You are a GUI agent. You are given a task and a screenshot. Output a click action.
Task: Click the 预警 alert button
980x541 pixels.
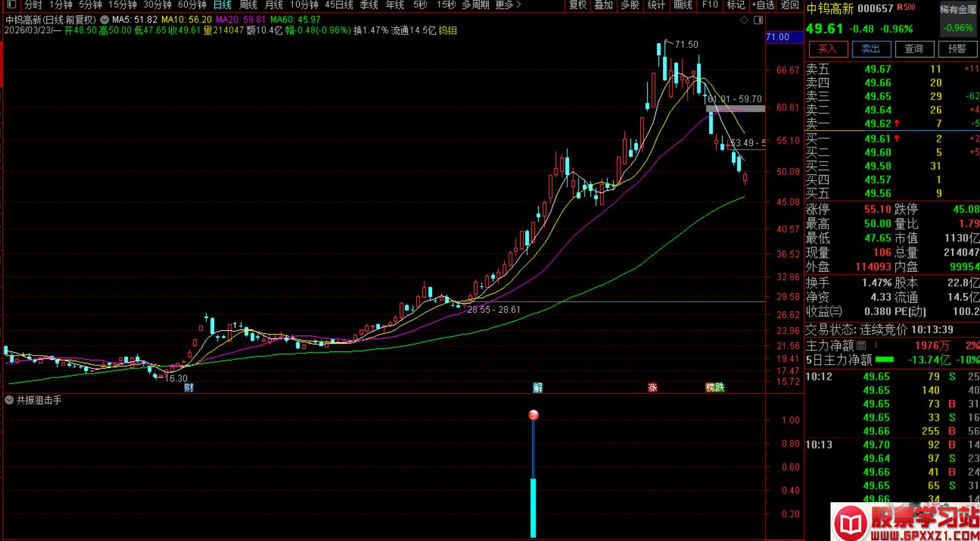click(x=958, y=49)
